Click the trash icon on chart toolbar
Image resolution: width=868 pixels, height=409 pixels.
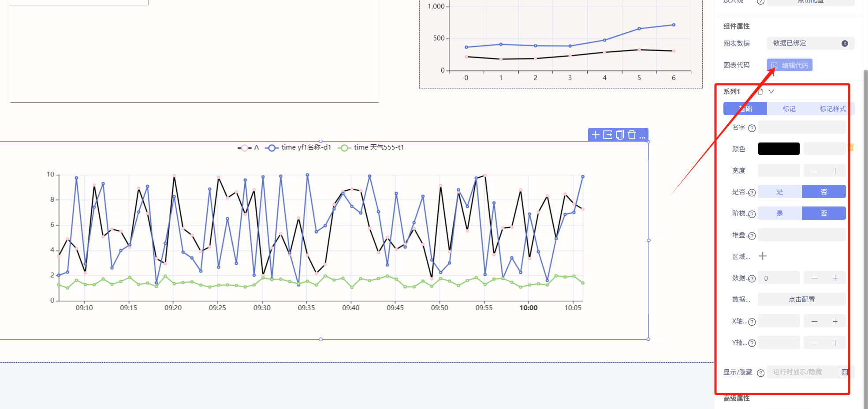pyautogui.click(x=632, y=135)
